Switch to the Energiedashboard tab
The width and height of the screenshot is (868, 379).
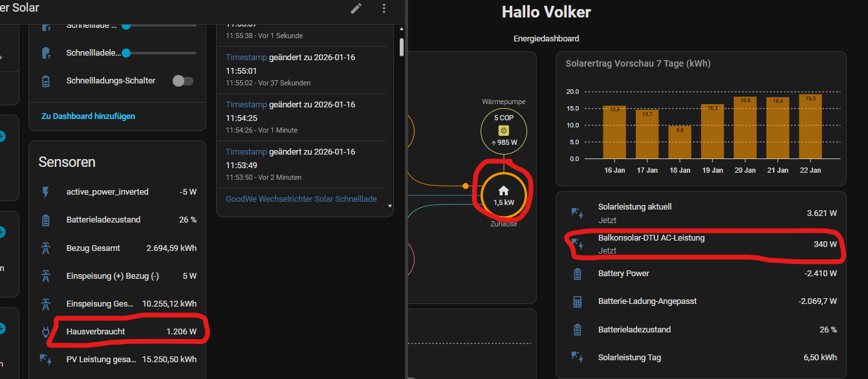[546, 39]
